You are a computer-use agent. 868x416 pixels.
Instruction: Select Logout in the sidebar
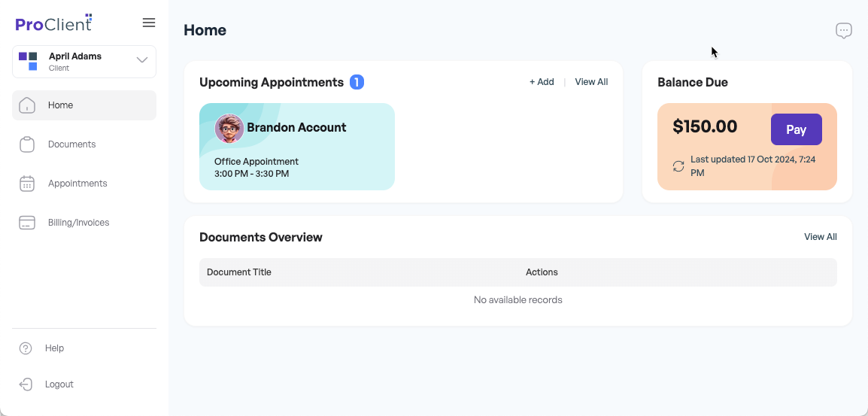tap(59, 384)
